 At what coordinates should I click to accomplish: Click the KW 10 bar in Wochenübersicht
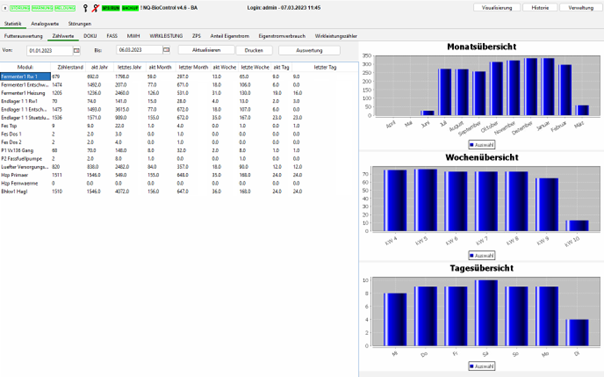click(x=577, y=226)
